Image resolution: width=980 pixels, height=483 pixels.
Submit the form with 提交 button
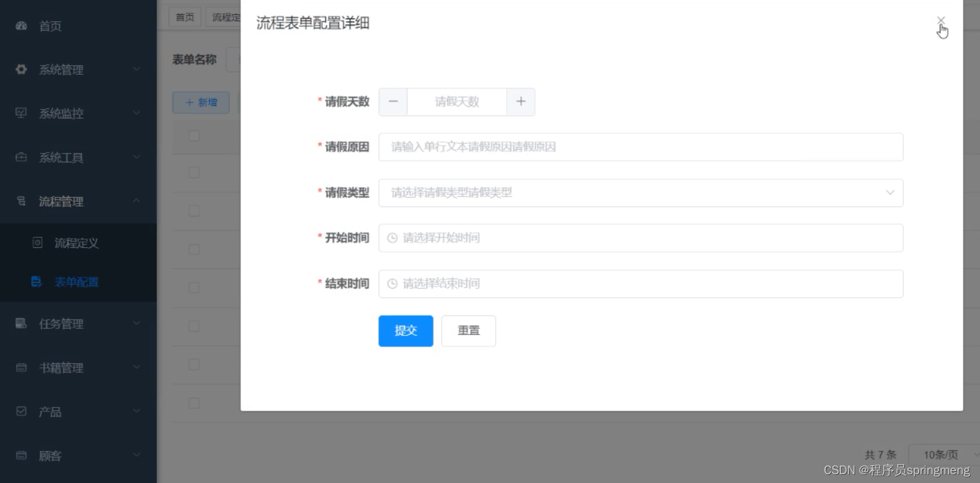406,331
